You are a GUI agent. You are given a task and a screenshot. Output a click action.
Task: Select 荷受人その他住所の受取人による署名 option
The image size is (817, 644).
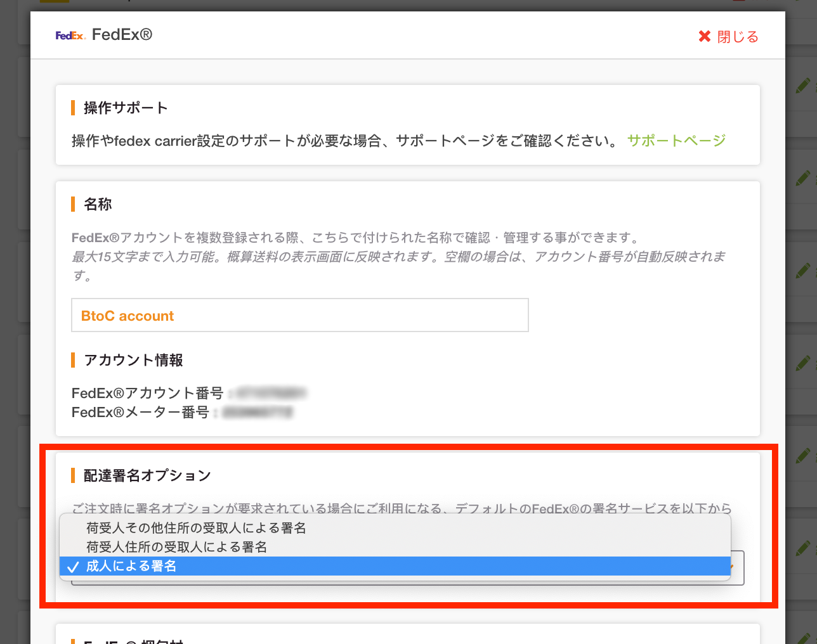(x=395, y=528)
